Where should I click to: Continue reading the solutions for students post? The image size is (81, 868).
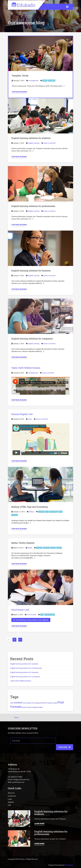click(x=19, y=157)
